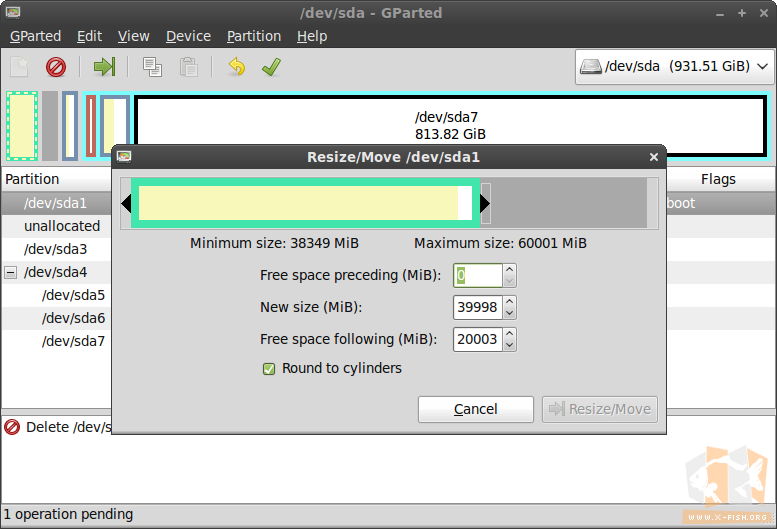Image resolution: width=777 pixels, height=529 pixels.
Task: Open the View menu
Action: coord(133,36)
